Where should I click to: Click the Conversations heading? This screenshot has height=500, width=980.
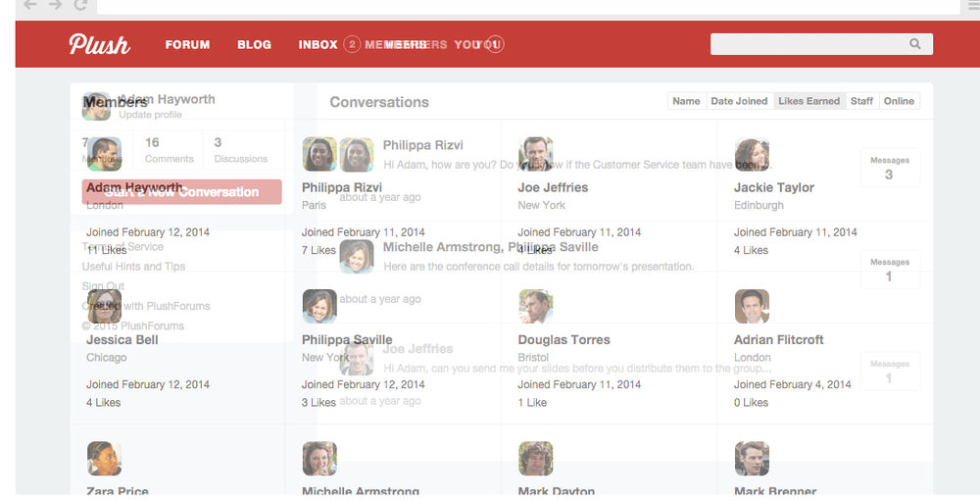(x=379, y=102)
